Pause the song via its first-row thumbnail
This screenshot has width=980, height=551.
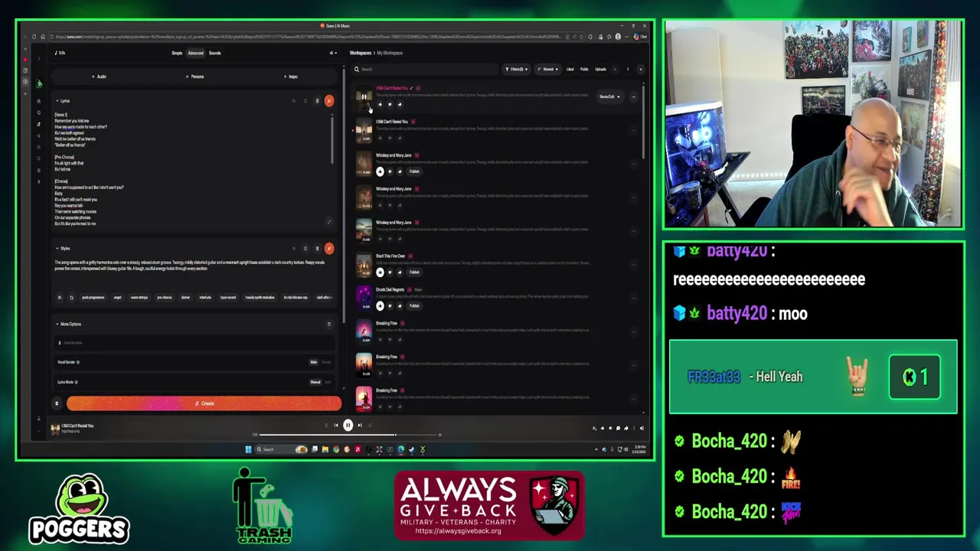pos(364,96)
